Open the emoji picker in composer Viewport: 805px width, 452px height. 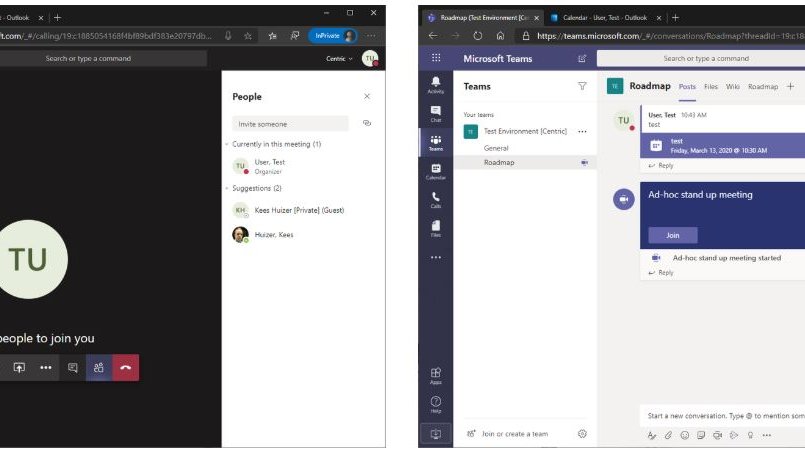[x=685, y=435]
